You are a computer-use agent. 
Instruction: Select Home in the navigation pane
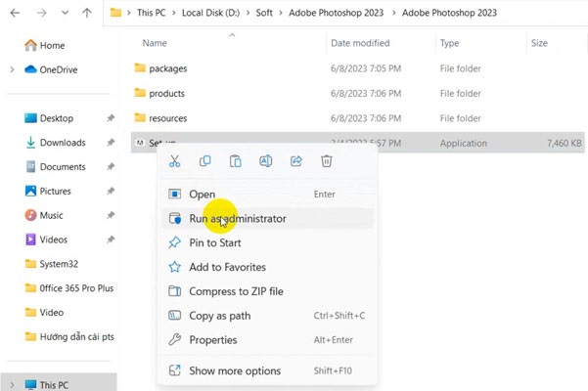coord(52,45)
